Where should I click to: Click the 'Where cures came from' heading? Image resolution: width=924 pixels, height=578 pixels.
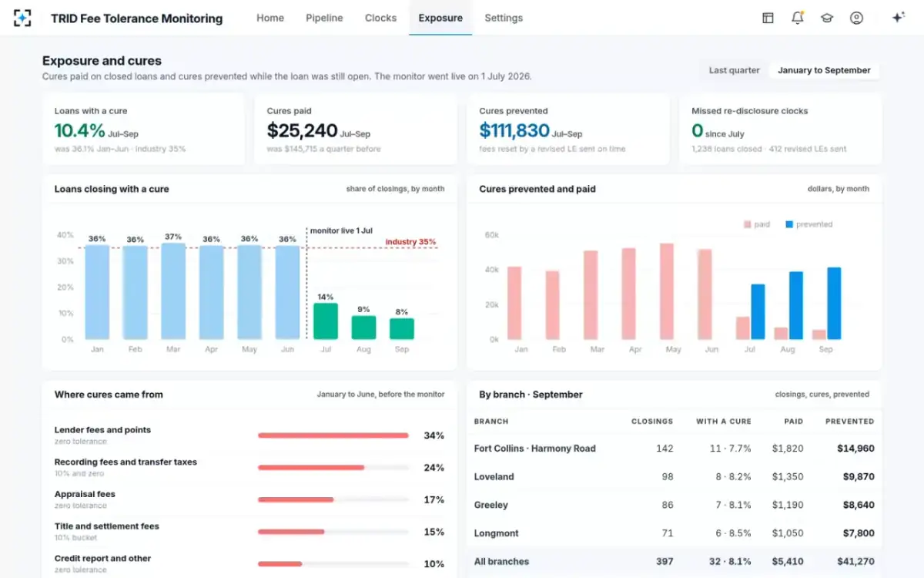[x=109, y=395]
